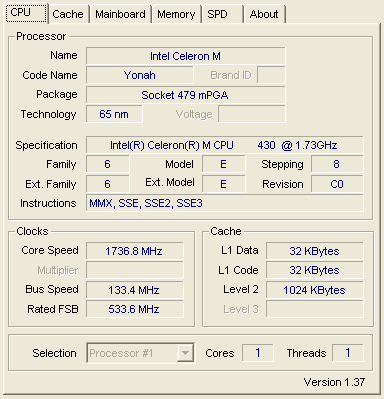Click the Package value Socket 479 mPGA
The image size is (384, 399).
coord(185,95)
